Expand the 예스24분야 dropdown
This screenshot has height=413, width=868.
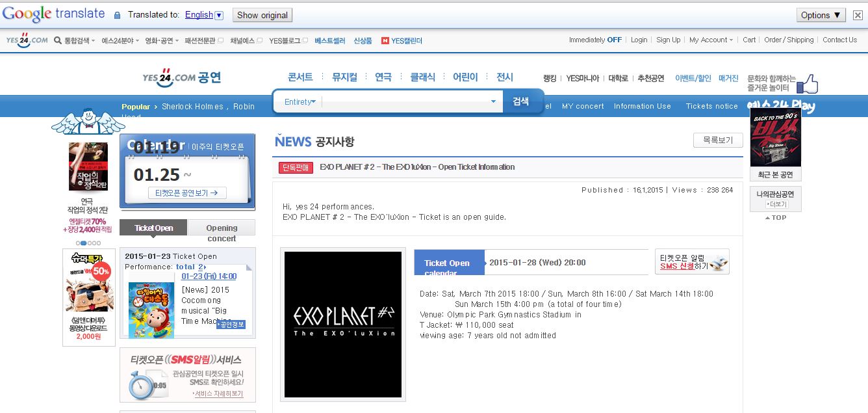(x=120, y=40)
